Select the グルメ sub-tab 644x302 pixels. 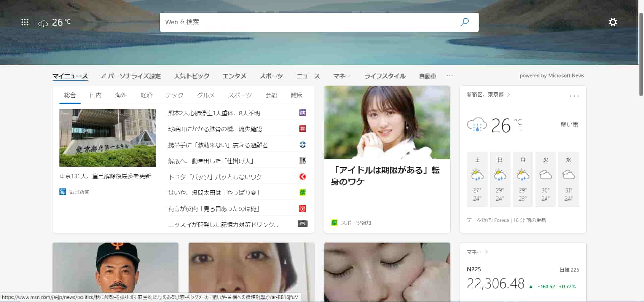(206, 95)
